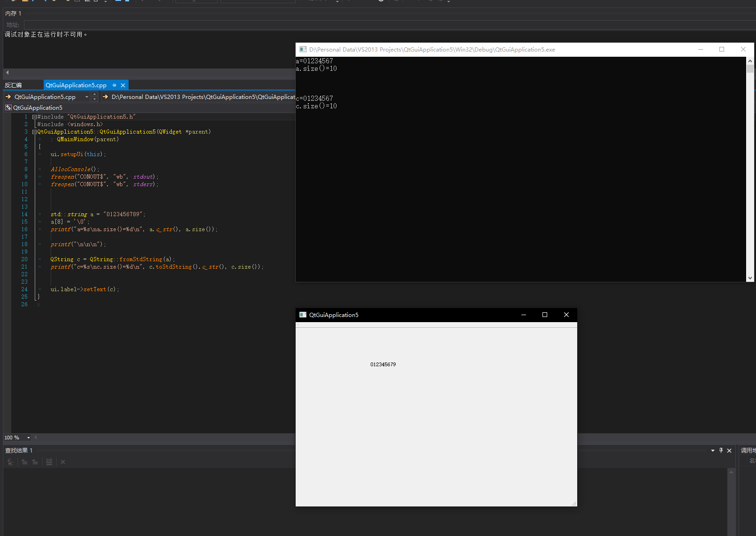Image resolution: width=756 pixels, height=536 pixels.
Task: Click previous result icon in 查找结果 toolbar
Action: (24, 462)
